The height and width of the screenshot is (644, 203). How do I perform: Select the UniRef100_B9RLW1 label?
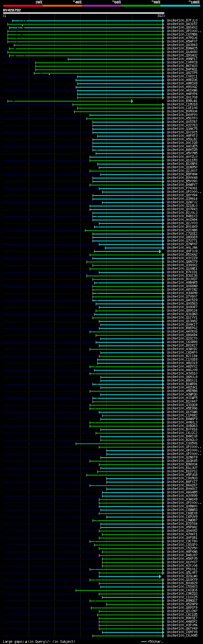(x=182, y=101)
